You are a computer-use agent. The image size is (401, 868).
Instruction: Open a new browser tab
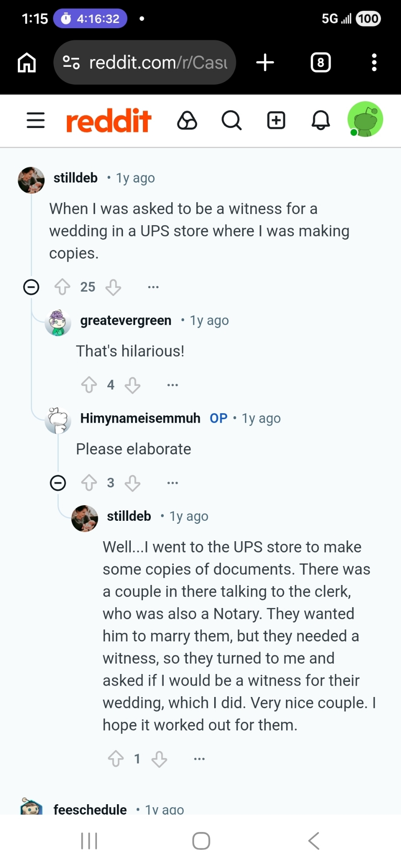click(265, 62)
